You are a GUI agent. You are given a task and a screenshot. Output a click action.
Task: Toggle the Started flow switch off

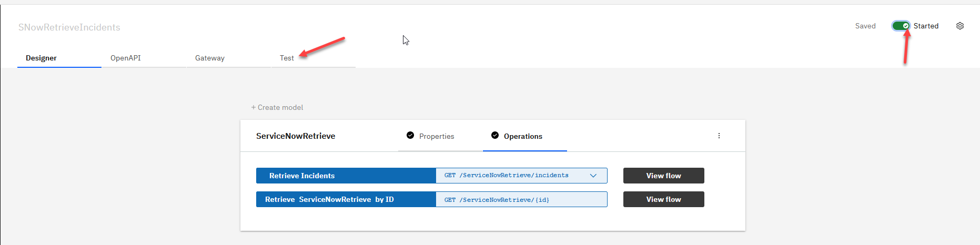coord(901,26)
